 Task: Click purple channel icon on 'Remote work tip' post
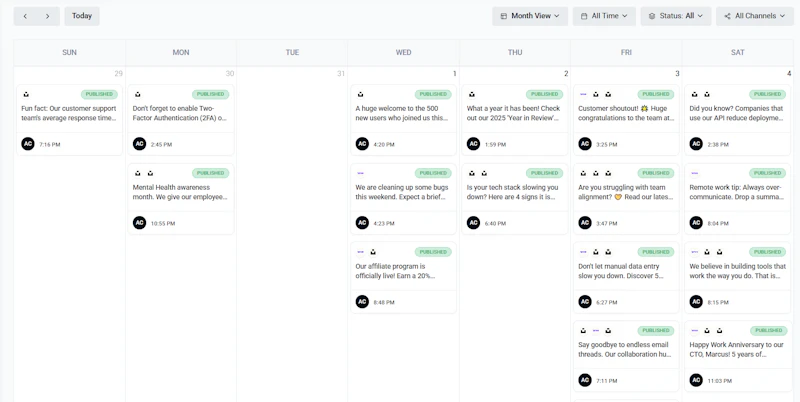pos(694,173)
